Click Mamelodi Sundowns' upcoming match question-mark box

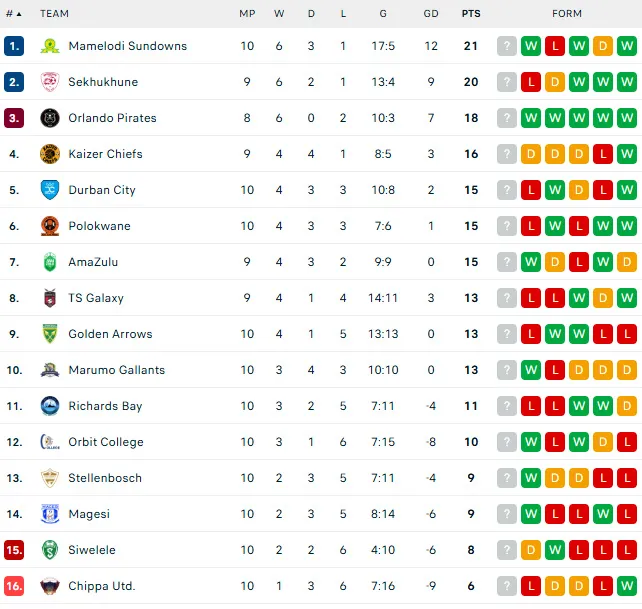tap(507, 46)
